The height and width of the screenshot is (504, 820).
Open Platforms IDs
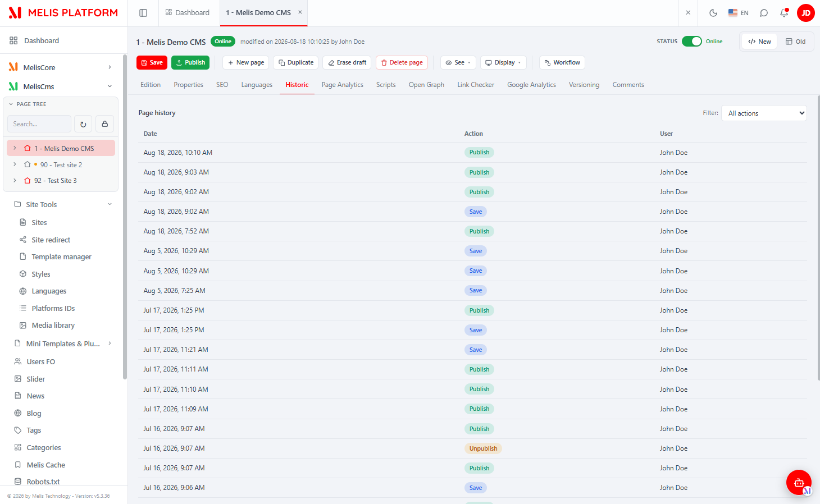point(53,308)
